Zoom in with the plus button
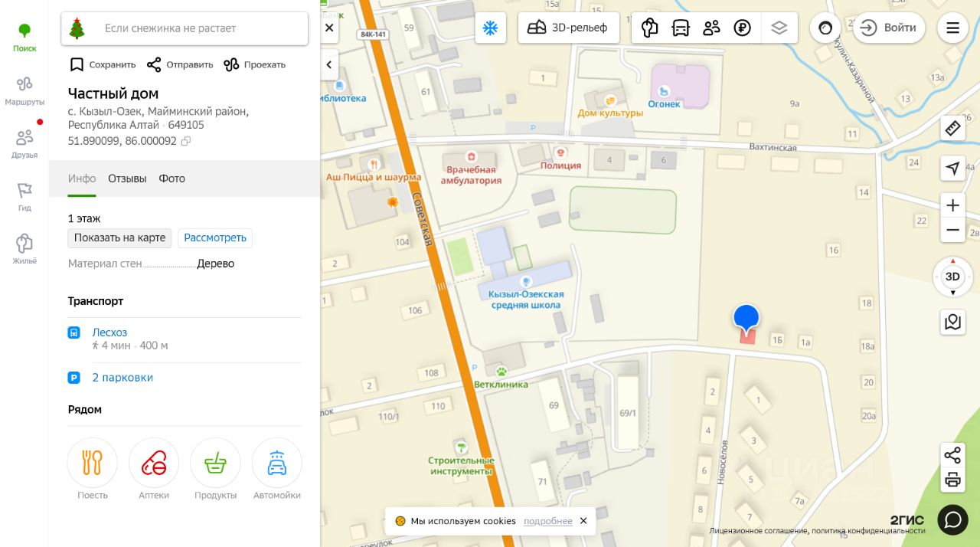 tap(952, 205)
